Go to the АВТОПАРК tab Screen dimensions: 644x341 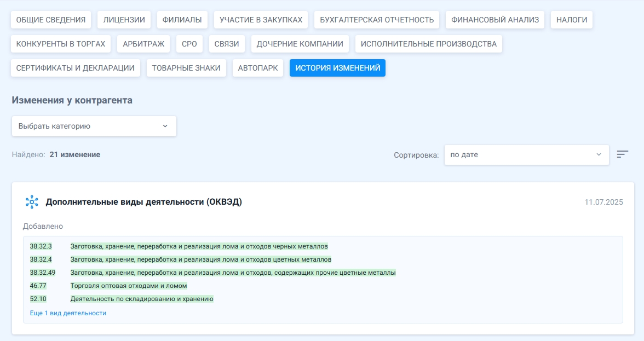pos(258,68)
